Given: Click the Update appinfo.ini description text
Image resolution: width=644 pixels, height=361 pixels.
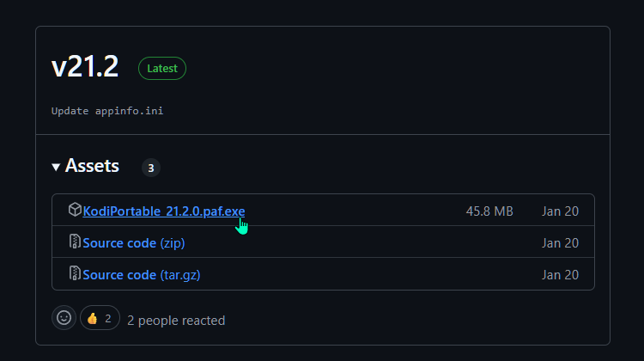Looking at the screenshot, I should tap(107, 111).
